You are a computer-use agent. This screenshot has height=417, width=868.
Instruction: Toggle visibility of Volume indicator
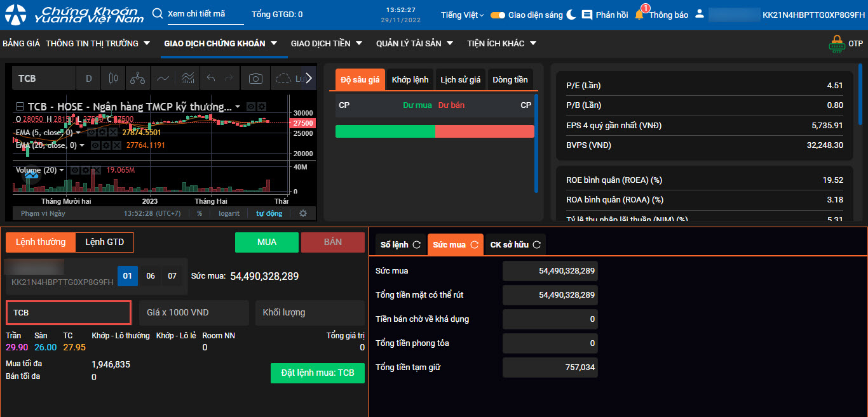click(x=74, y=170)
